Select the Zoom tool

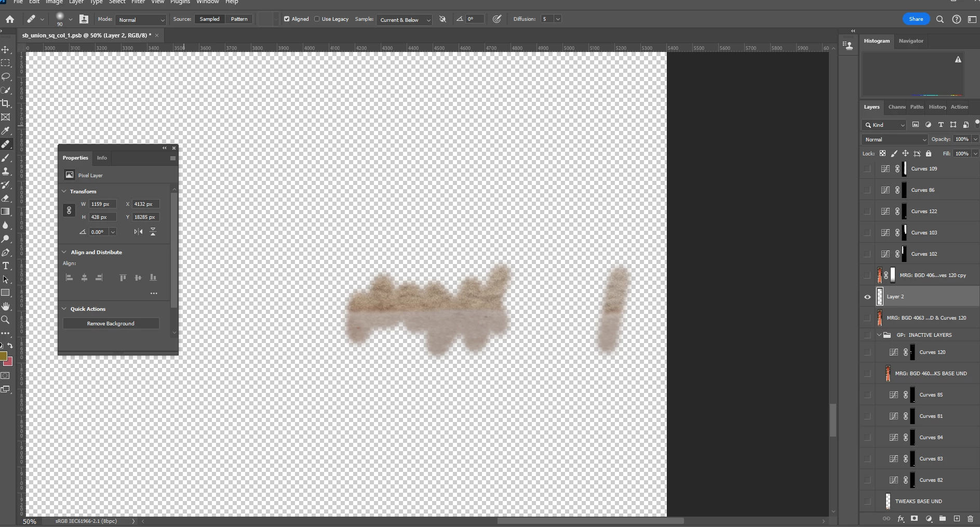[x=6, y=320]
